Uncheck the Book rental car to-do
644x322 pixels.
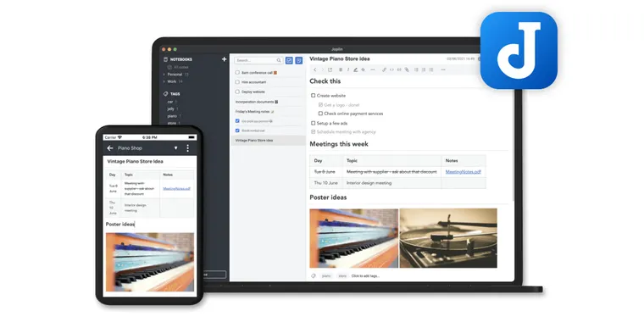coord(237,130)
